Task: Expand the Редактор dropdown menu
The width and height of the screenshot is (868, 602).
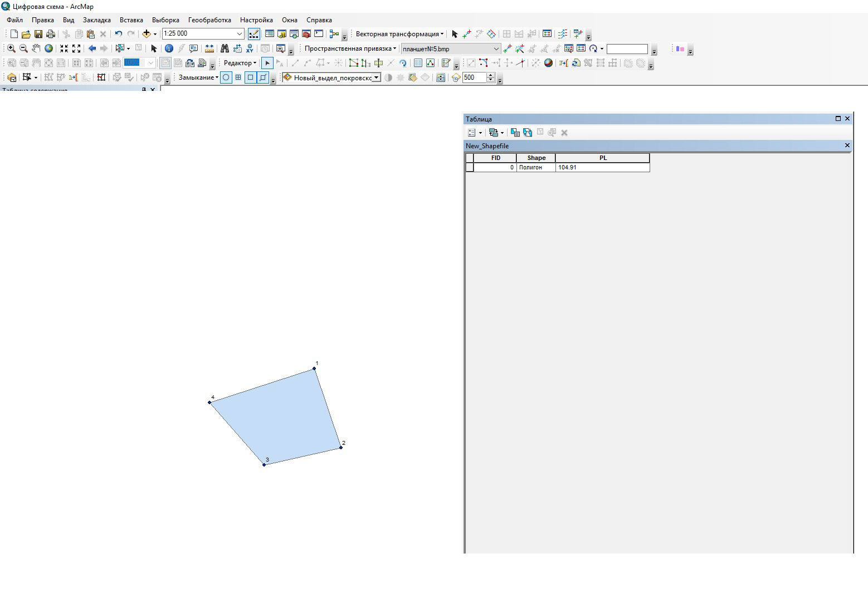Action: coord(240,63)
